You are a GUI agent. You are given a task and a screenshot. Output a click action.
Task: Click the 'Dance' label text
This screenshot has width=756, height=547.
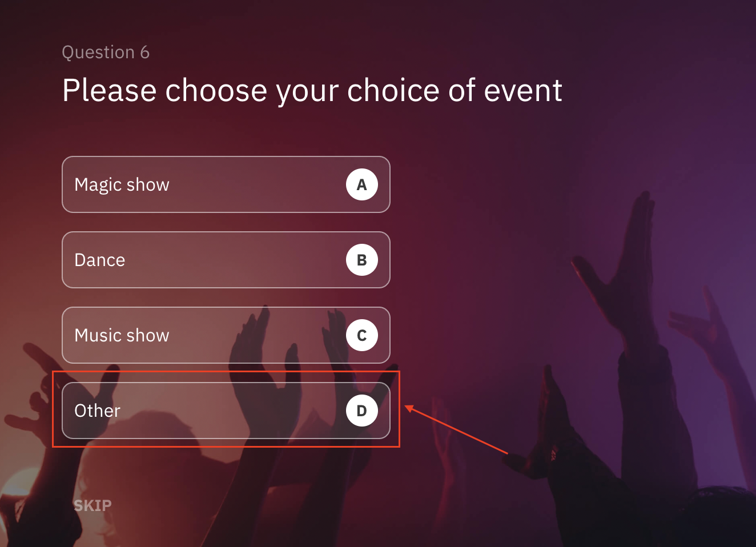(99, 260)
